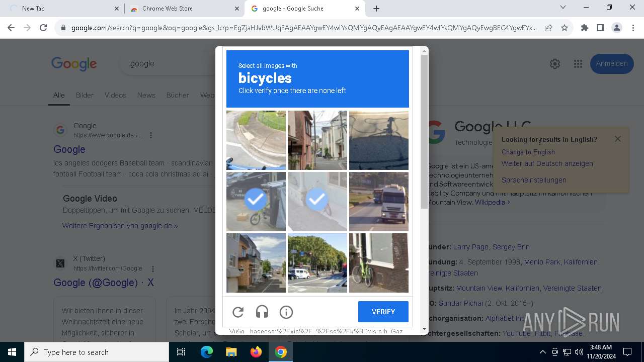Select the tree-lined intersection image tile
644x362 pixels.
click(317, 263)
